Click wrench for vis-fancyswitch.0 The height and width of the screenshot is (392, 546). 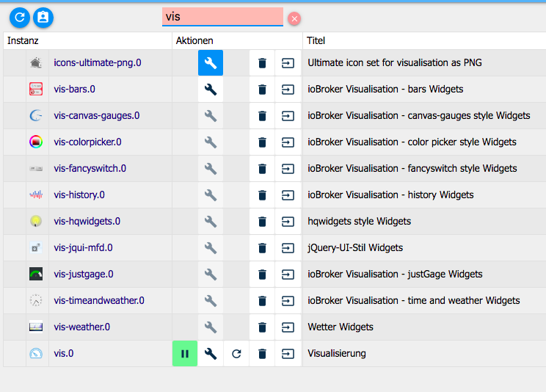click(x=211, y=169)
